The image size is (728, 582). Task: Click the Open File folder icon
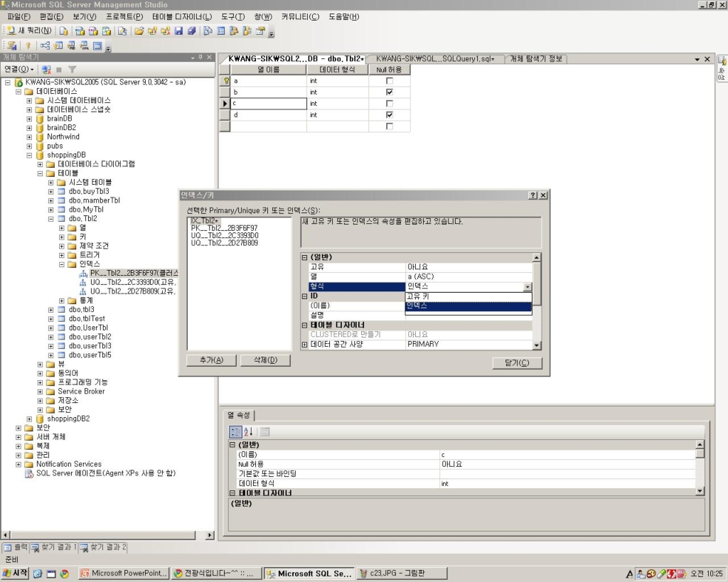[x=139, y=31]
